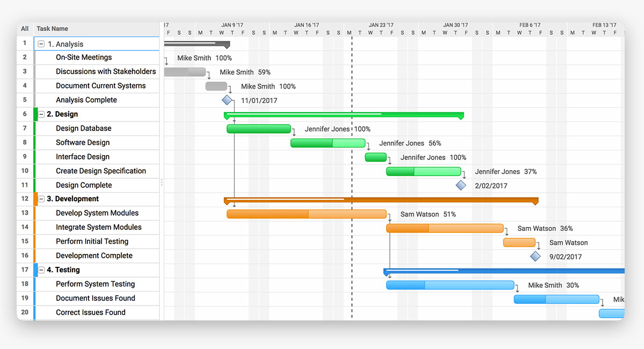Viewport: 644px width, 349px height.
Task: Click the Design summary bar
Action: 343,114
